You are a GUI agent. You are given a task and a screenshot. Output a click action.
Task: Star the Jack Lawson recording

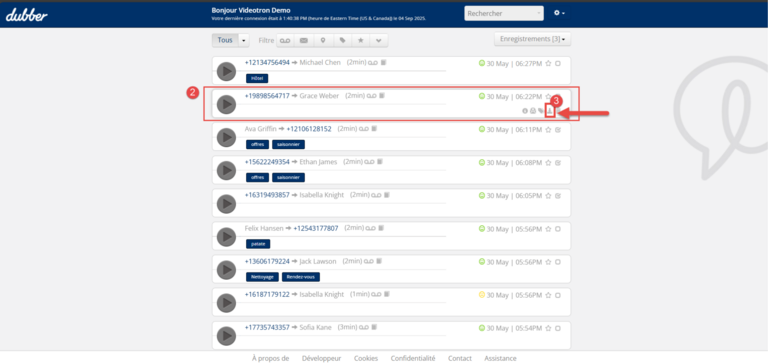click(x=549, y=262)
